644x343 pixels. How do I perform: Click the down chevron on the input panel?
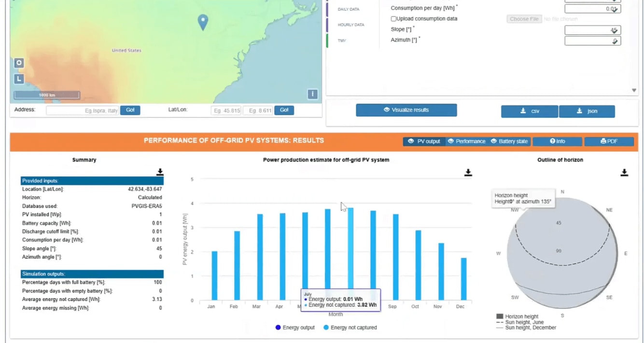coord(633,90)
